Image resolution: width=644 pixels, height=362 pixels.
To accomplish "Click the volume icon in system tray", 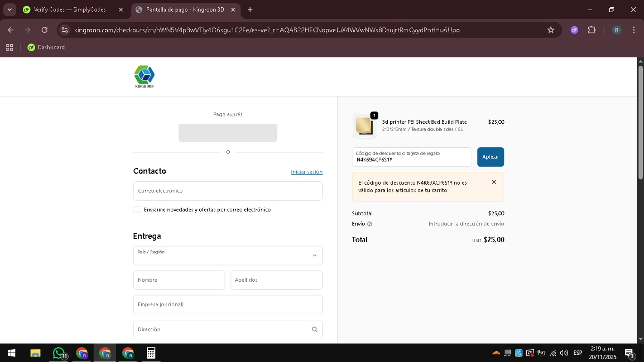I will point(564,353).
